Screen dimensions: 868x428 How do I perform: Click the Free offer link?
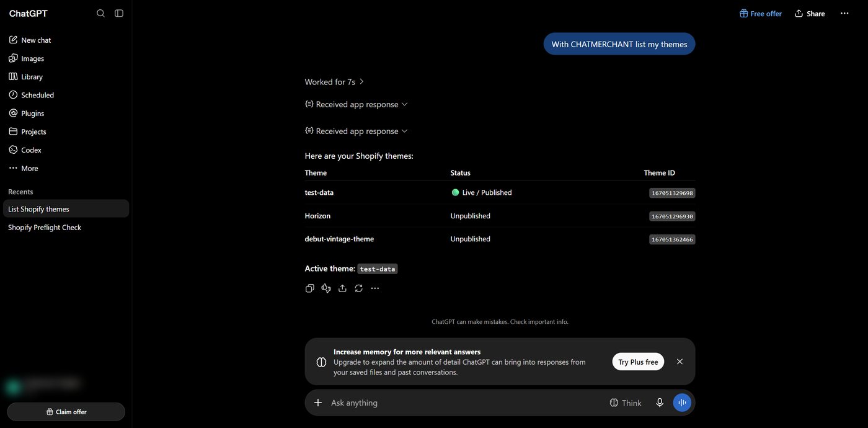coord(761,14)
